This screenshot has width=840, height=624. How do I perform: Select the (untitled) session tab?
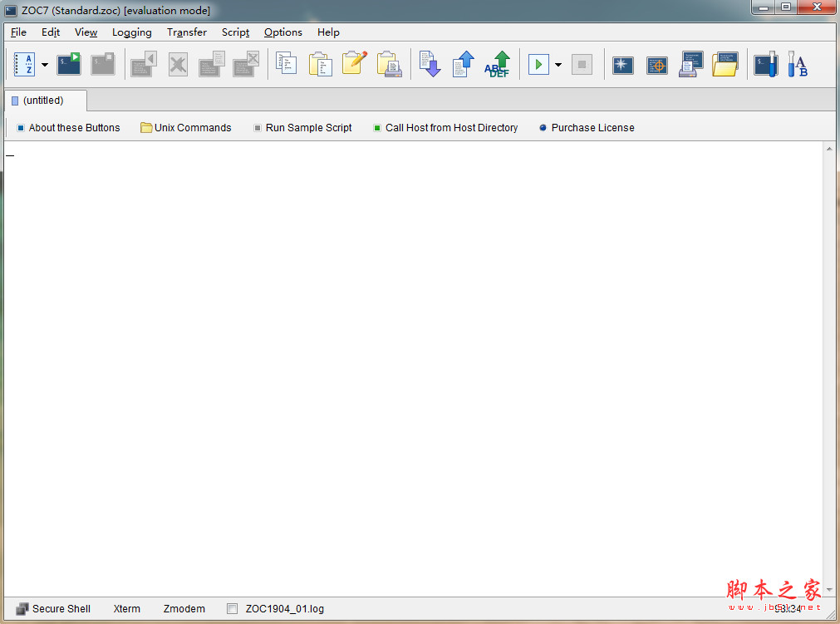click(x=45, y=101)
